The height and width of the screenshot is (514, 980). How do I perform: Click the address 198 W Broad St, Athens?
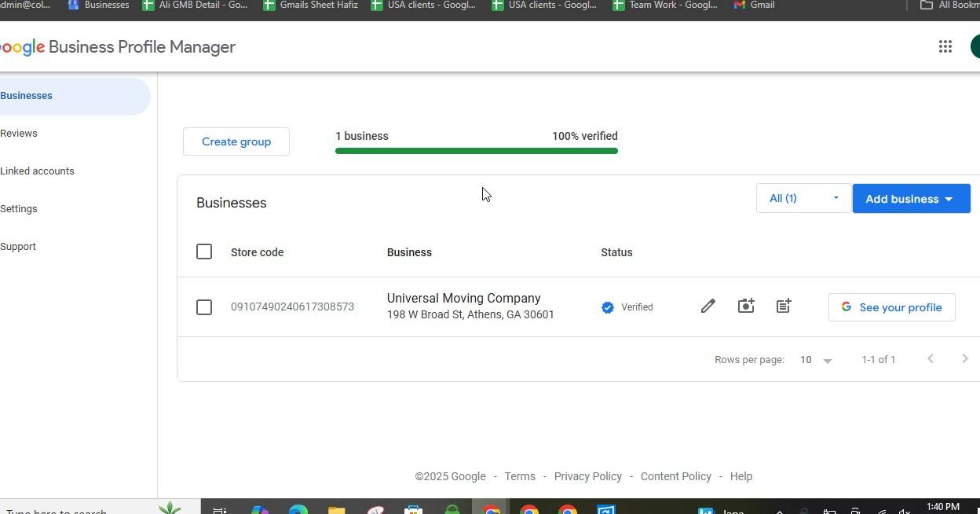[470, 314]
